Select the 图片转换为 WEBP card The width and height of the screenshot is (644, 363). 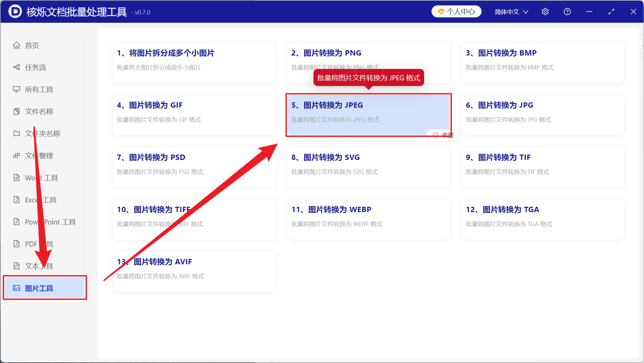click(x=368, y=219)
